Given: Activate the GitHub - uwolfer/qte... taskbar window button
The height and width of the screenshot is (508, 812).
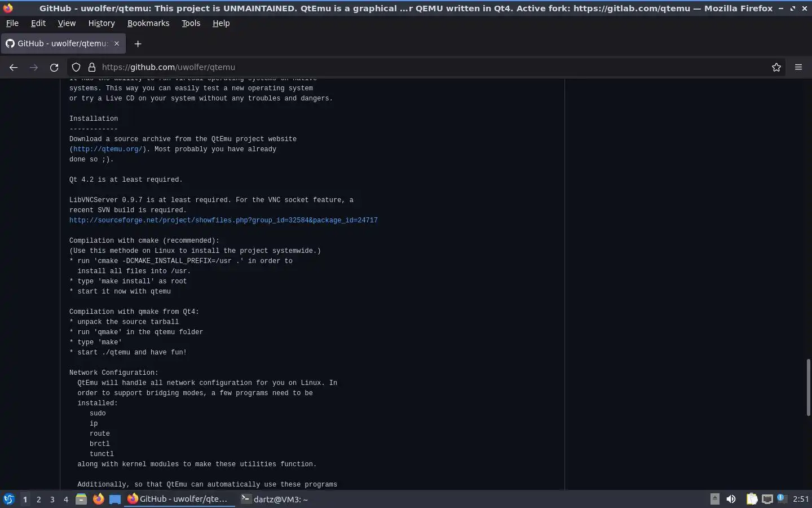Looking at the screenshot, I should [x=179, y=499].
